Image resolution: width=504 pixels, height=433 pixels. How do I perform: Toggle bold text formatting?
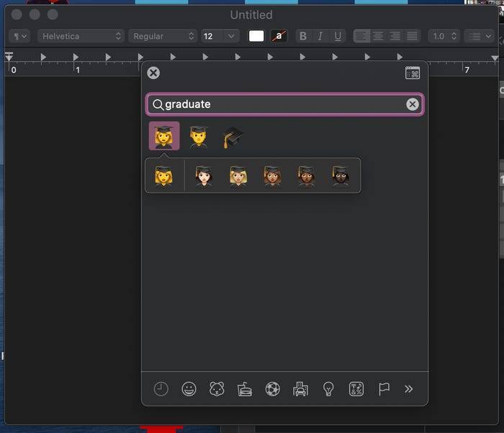coord(302,36)
